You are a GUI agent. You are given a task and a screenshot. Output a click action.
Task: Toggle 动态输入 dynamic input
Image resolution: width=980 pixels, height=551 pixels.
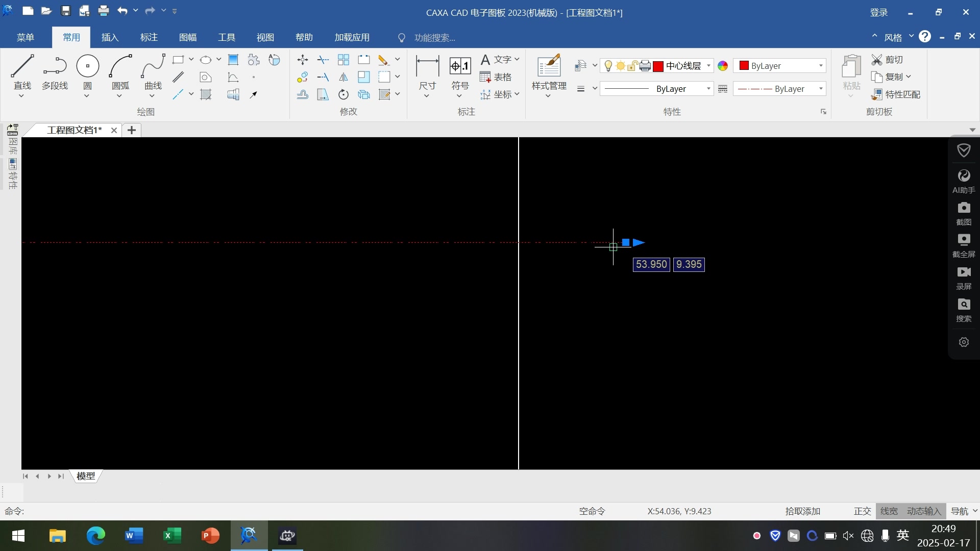click(924, 511)
